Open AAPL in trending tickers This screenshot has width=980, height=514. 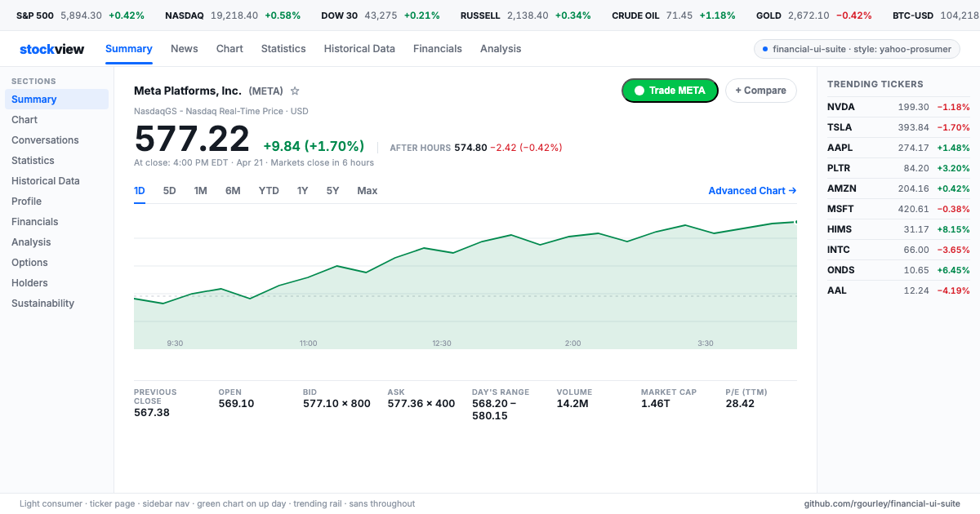(898, 148)
